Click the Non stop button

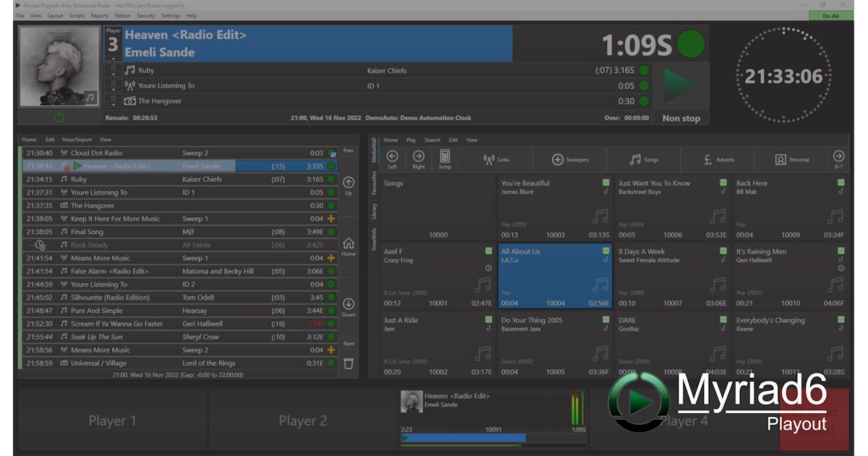tap(681, 117)
